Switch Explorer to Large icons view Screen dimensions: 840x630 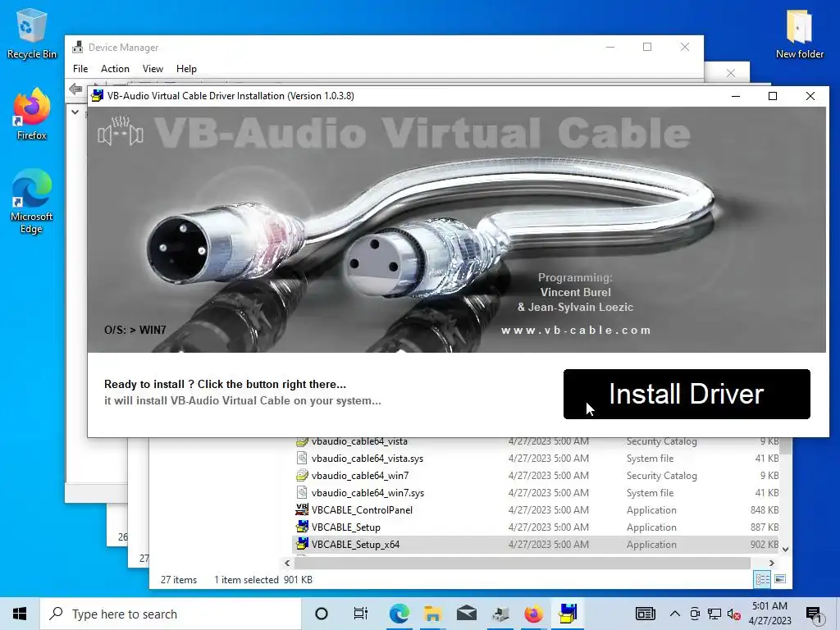point(780,578)
